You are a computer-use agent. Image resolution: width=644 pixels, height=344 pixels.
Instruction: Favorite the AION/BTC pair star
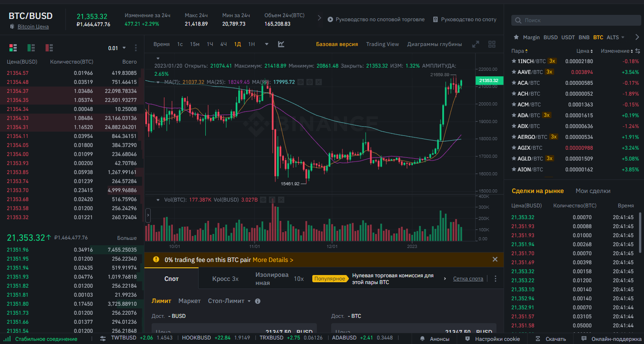pos(514,169)
